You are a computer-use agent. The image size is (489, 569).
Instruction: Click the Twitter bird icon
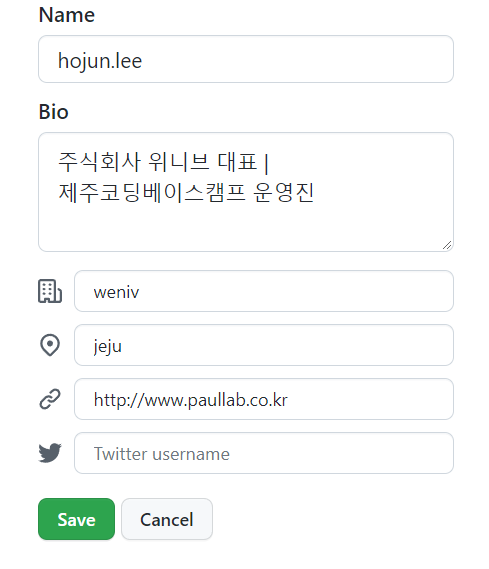50,453
